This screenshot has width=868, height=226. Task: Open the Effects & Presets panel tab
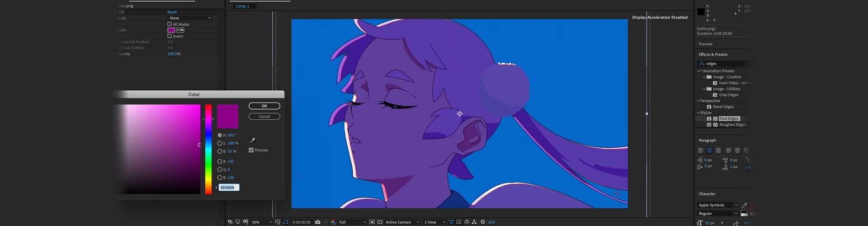713,54
